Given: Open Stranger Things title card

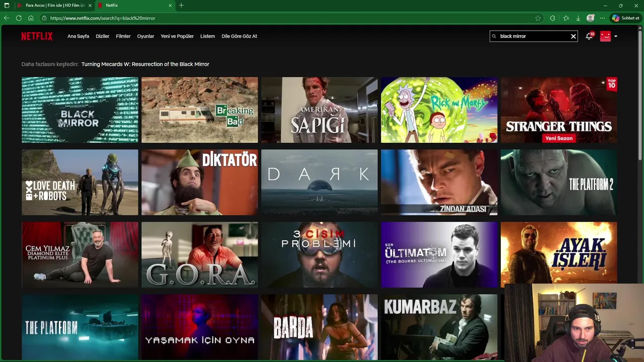Looking at the screenshot, I should click(x=559, y=110).
